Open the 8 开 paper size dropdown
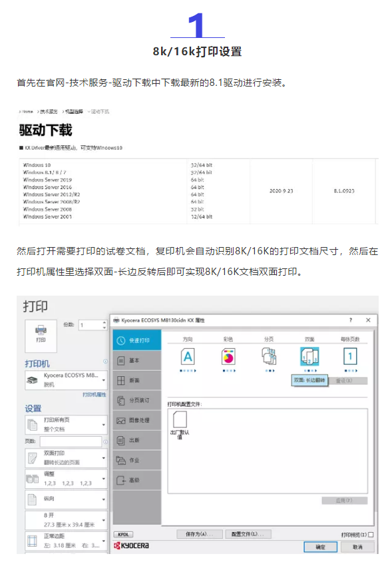Image resolution: width=392 pixels, height=564 pixels. coord(66,520)
